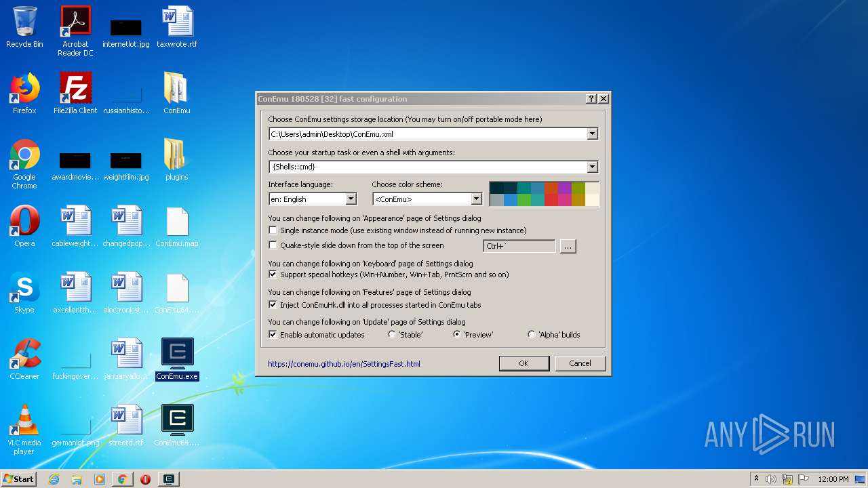868x488 pixels.
Task: Click OK to confirm fast configuration
Action: pyautogui.click(x=524, y=363)
